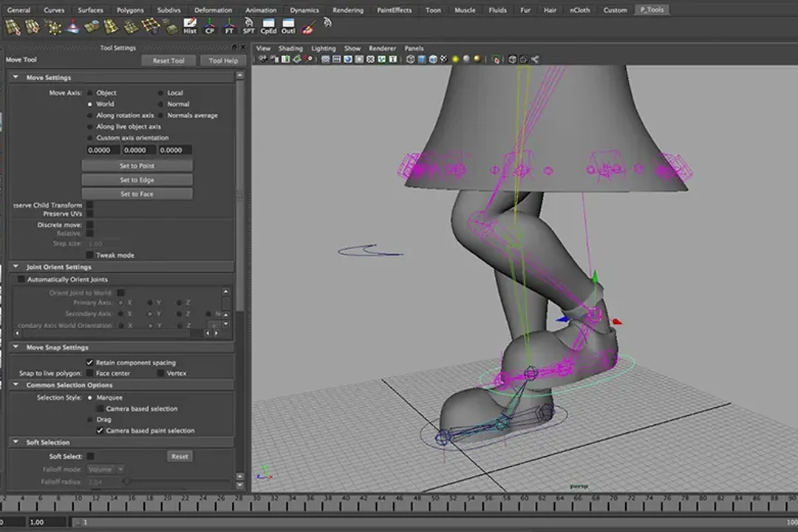
Task: Enable Use All Lights yellow sphere icon
Action: (455, 59)
